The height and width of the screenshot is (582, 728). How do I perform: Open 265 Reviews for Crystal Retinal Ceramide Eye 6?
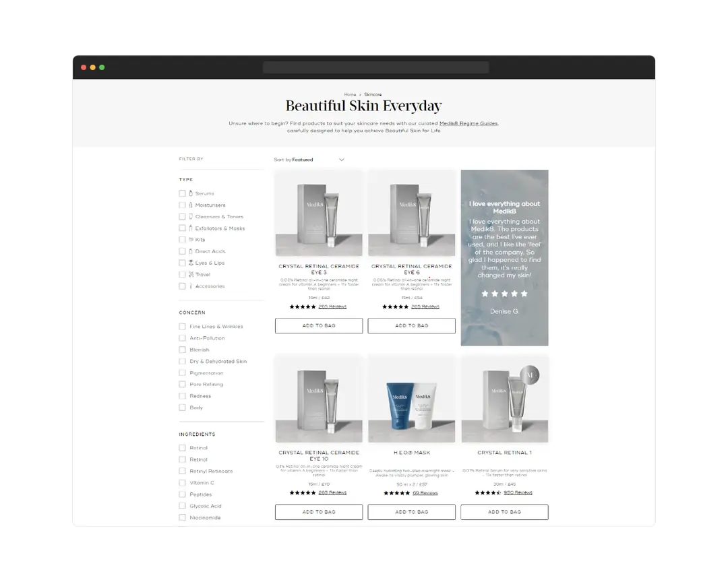click(425, 306)
